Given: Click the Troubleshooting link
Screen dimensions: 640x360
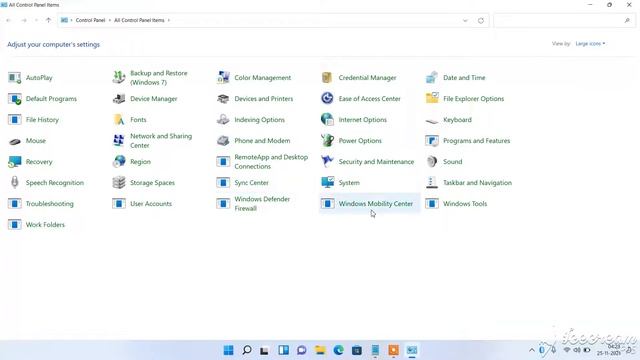Looking at the screenshot, I should 50,204.
